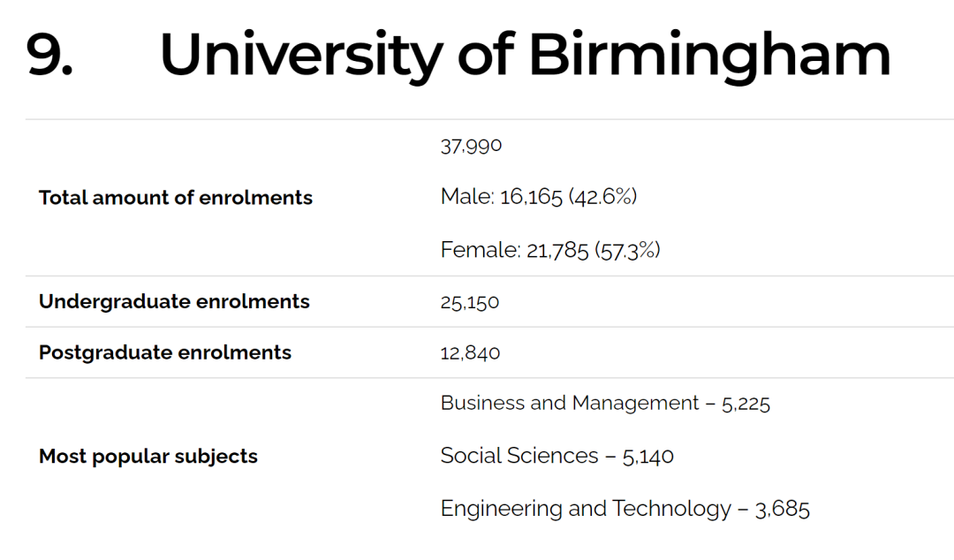Click Engineering and Technology – 3,685 entry
The width and height of the screenshot is (954, 560).
(625, 509)
